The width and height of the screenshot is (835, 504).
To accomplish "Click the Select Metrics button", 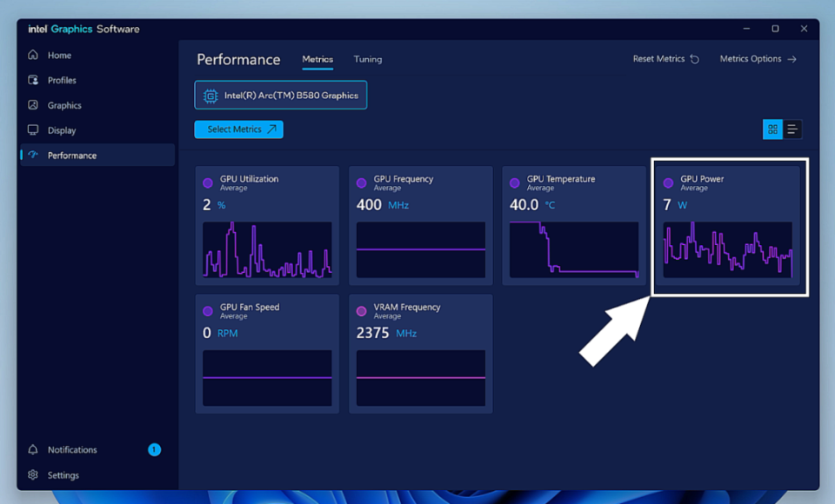I will pyautogui.click(x=238, y=129).
